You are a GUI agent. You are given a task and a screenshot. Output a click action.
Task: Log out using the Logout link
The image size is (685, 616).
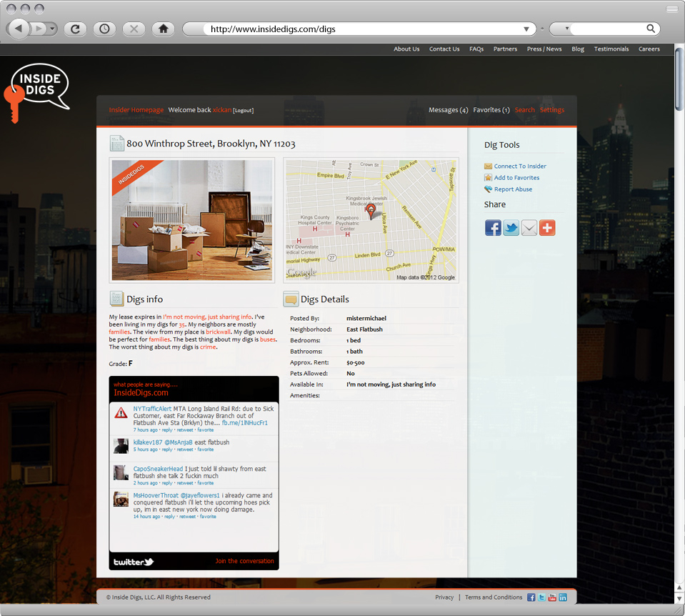244,110
